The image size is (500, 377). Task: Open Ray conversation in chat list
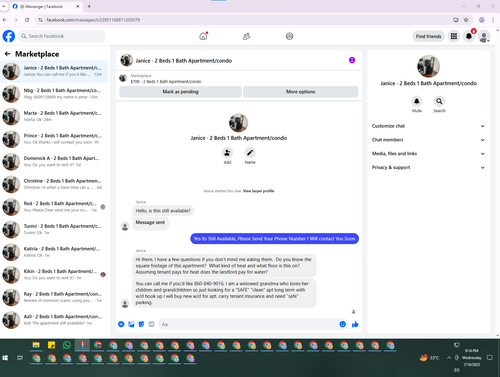tap(54, 297)
